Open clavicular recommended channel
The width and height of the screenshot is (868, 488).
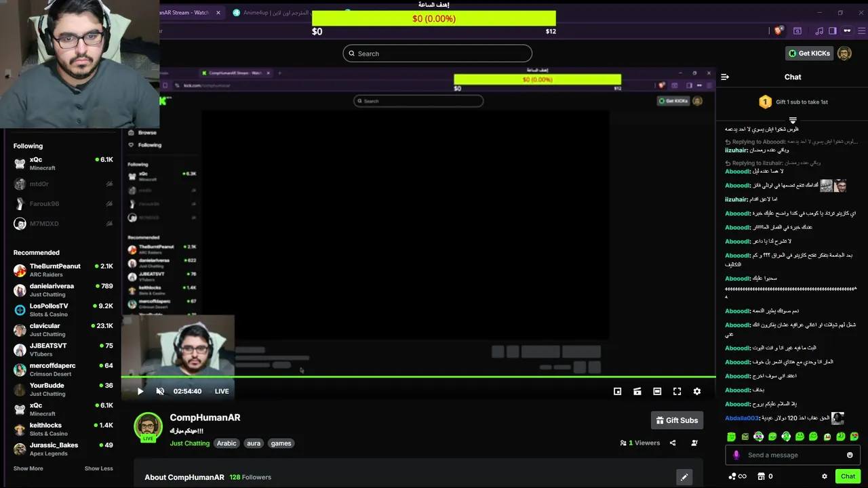click(63, 329)
